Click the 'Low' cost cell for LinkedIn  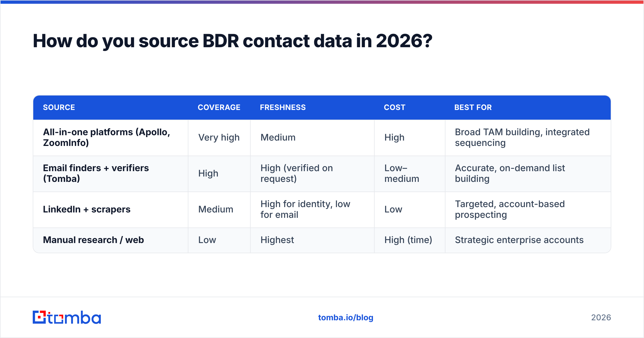[x=410, y=210]
